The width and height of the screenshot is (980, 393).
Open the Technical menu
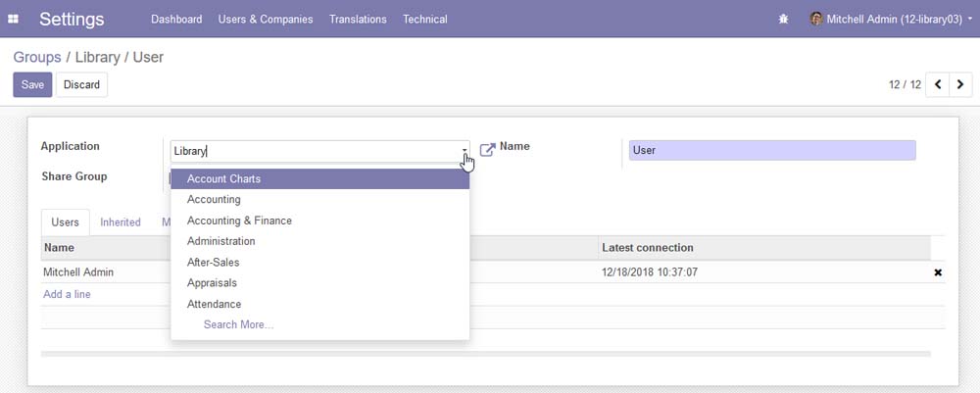pos(424,19)
